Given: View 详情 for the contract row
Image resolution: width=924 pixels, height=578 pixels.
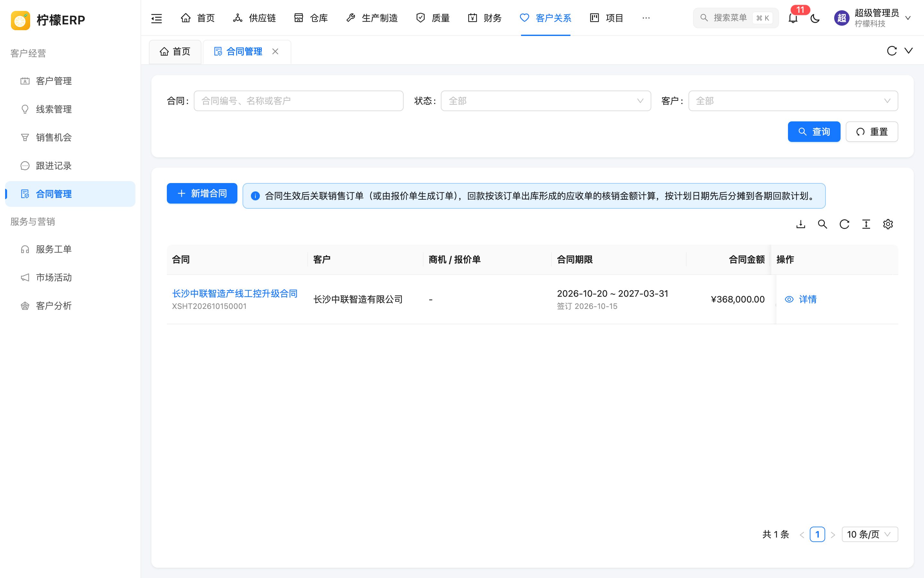Looking at the screenshot, I should [800, 299].
